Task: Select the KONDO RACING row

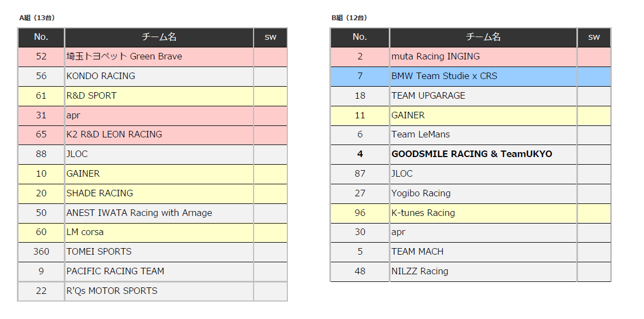Action: pyautogui.click(x=101, y=76)
